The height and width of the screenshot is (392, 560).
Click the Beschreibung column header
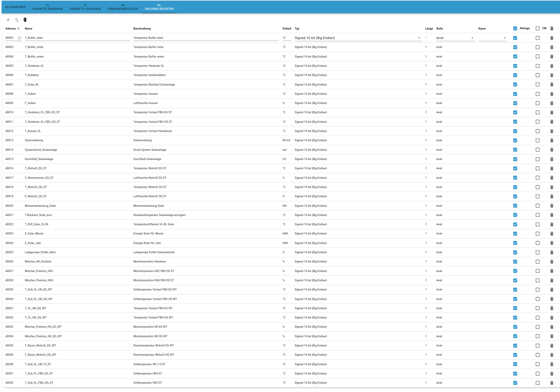[x=142, y=29]
